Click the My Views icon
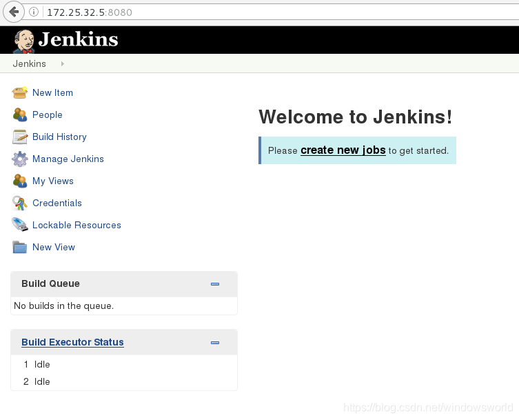519x420 pixels. 19,181
